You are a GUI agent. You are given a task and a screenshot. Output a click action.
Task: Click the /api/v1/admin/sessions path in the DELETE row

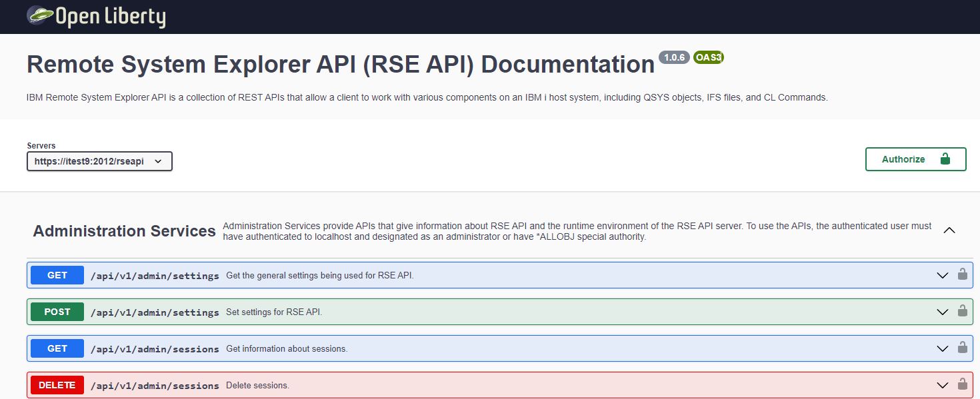click(x=155, y=386)
